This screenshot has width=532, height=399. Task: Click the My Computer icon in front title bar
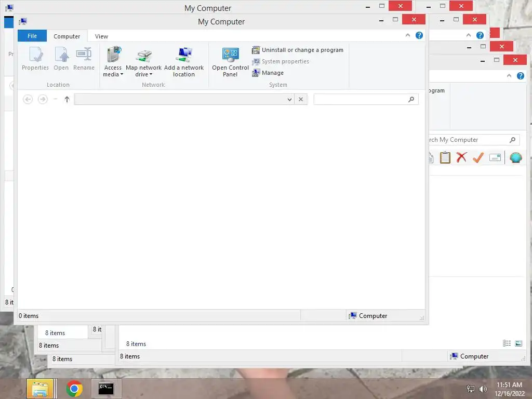(23, 21)
